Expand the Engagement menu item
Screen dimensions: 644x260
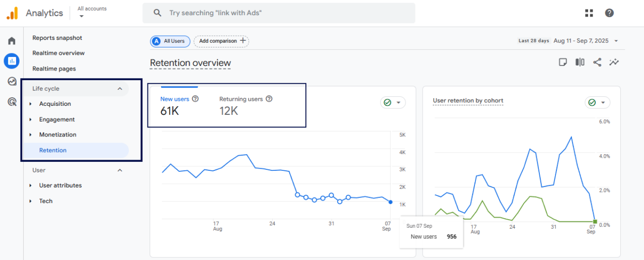coord(31,119)
